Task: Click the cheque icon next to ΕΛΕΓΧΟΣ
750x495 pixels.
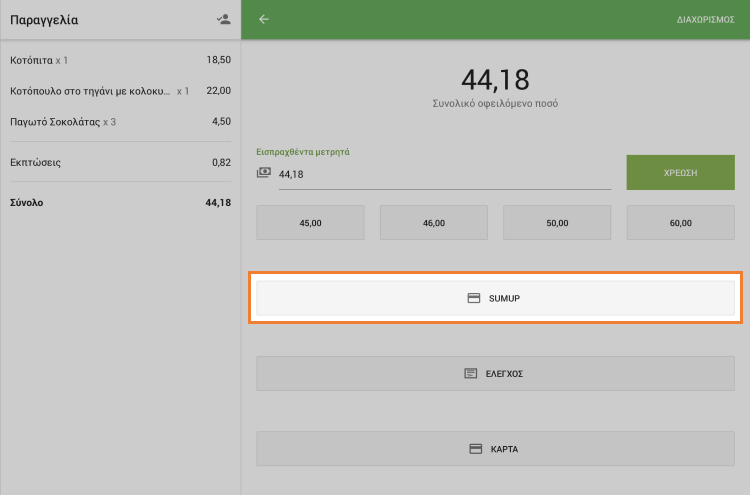Action: tap(470, 373)
